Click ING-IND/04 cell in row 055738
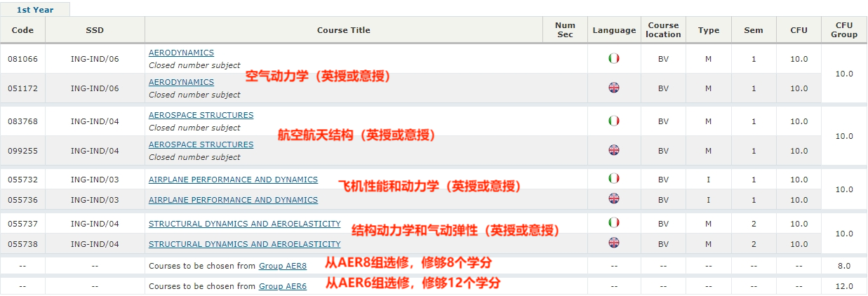The image size is (868, 296). (x=95, y=244)
